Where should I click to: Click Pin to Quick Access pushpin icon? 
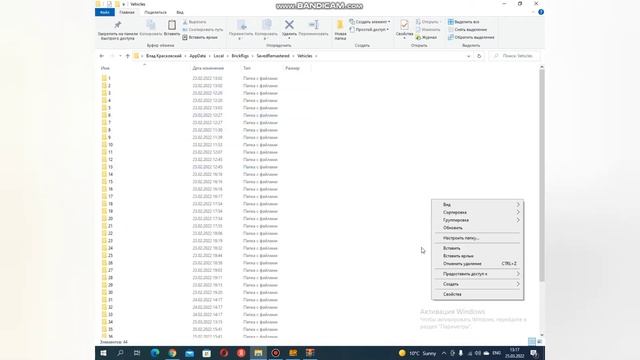click(x=118, y=25)
